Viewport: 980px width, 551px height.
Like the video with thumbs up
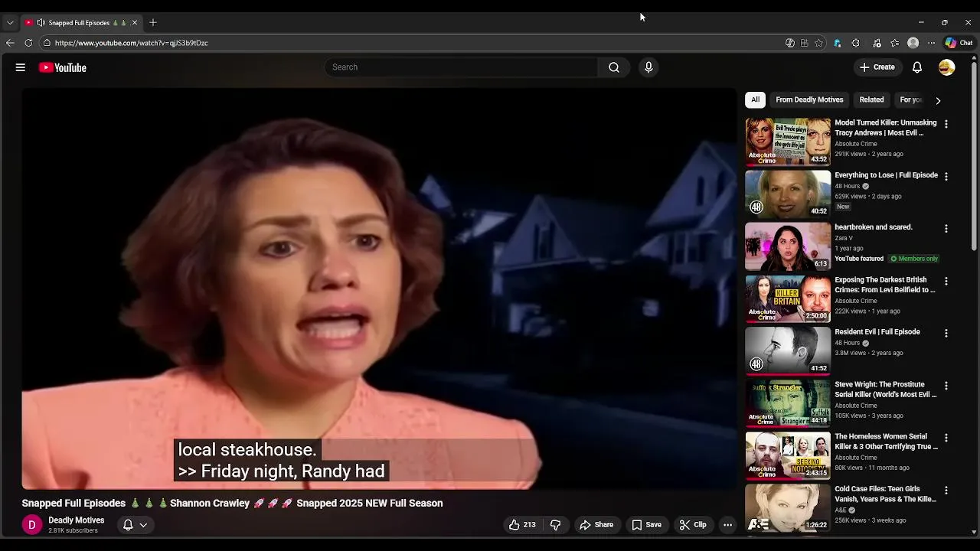coord(522,525)
